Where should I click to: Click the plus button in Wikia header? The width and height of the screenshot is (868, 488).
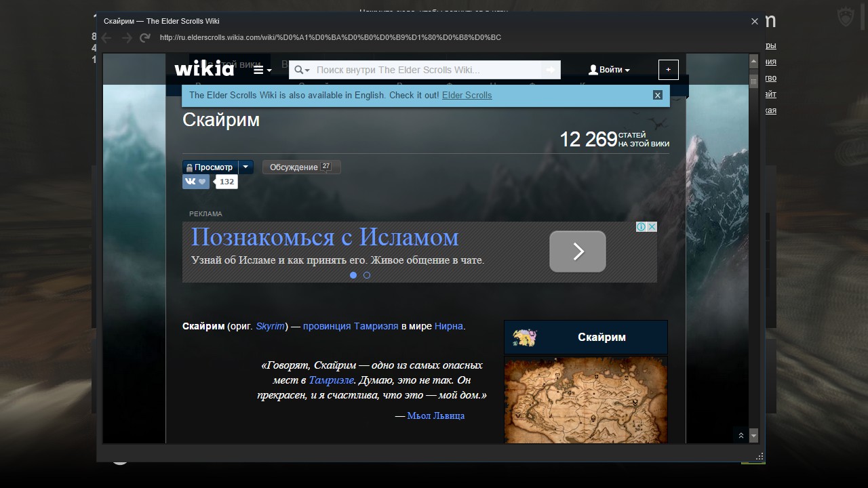668,69
